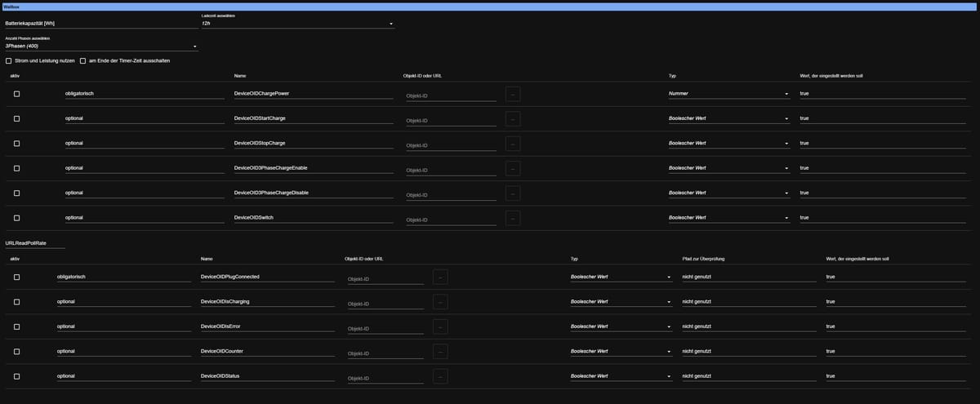
Task: Check aktiv for DeviceOIDCounter
Action: pos(16,352)
